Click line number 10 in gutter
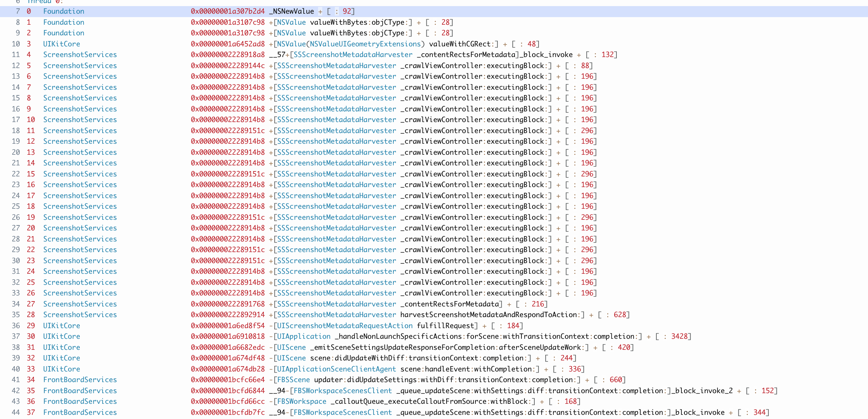Image resolution: width=868 pixels, height=419 pixels. [16, 44]
